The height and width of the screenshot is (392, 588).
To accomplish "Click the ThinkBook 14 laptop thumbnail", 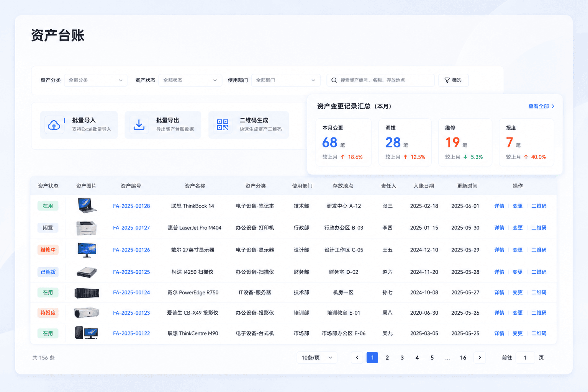I will [x=87, y=206].
